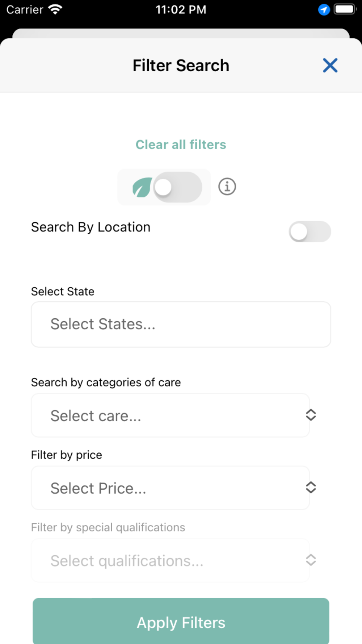
Task: Enable the leaf toggle switch
Action: 177,187
